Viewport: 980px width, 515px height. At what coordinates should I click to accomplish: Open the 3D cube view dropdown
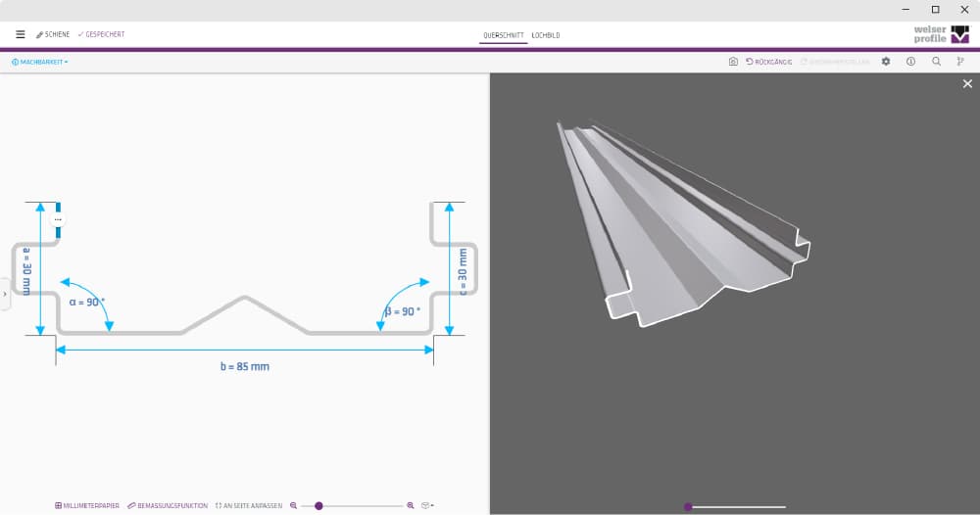tap(427, 506)
